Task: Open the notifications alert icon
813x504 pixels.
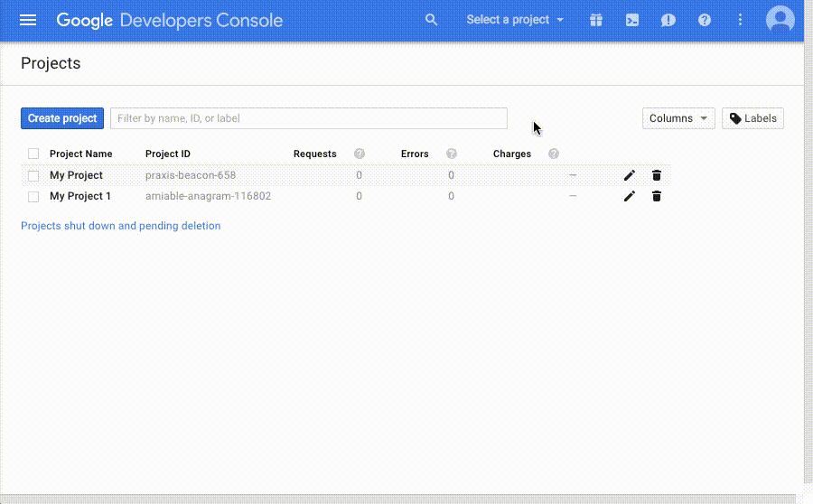Action: click(x=668, y=20)
